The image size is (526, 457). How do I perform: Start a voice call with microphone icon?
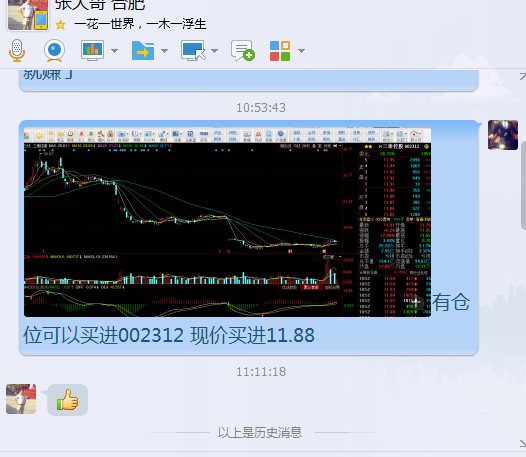(x=17, y=51)
